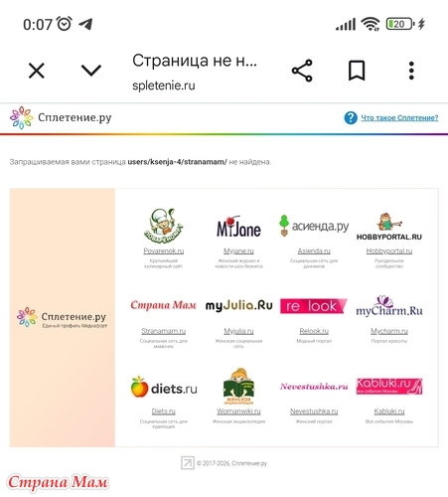
Task: Click the Hobbyportal.ru link
Action: 389,251
